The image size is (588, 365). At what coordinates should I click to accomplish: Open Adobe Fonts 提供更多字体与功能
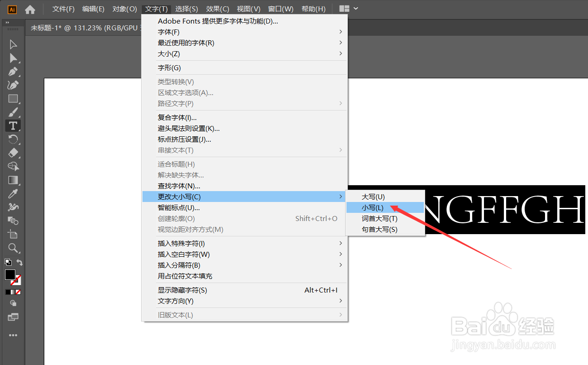click(x=245, y=21)
